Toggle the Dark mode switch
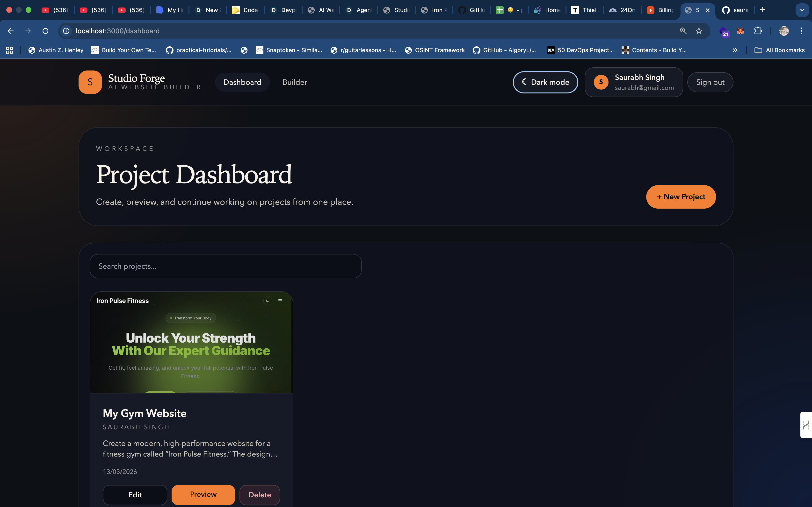The image size is (812, 507). (x=545, y=82)
